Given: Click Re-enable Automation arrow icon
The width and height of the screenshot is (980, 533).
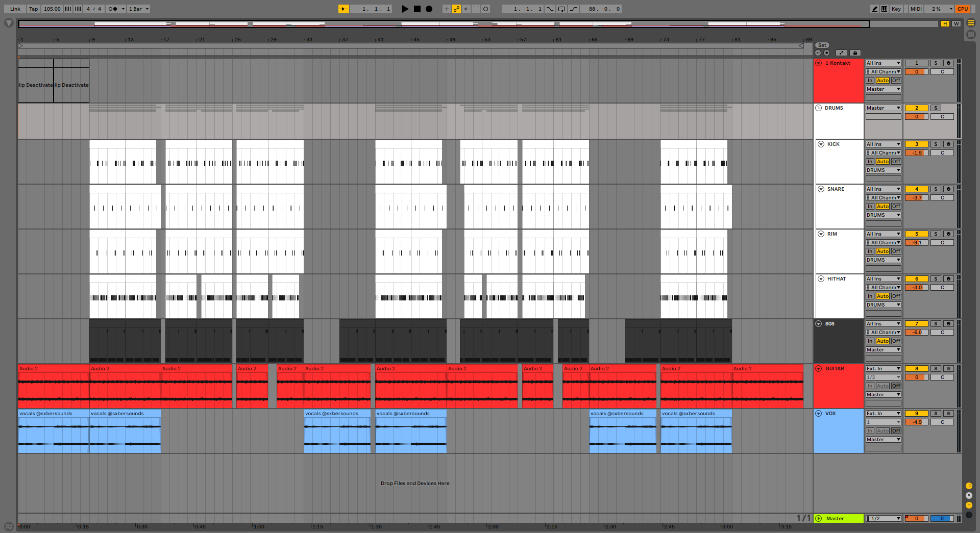Looking at the screenshot, I should tap(466, 9).
